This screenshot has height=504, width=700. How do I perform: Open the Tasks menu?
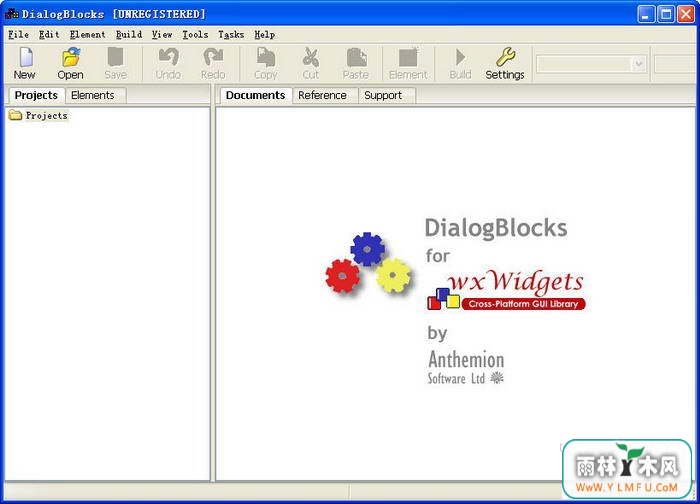(231, 34)
